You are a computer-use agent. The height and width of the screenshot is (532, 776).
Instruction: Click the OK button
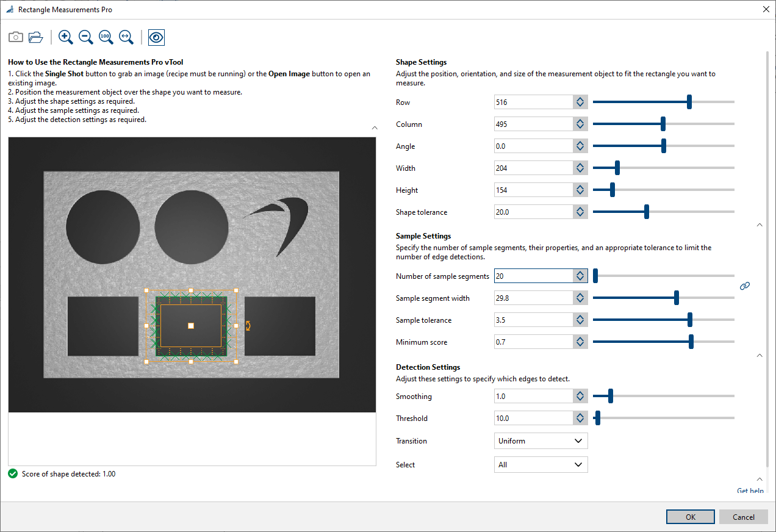(690, 517)
